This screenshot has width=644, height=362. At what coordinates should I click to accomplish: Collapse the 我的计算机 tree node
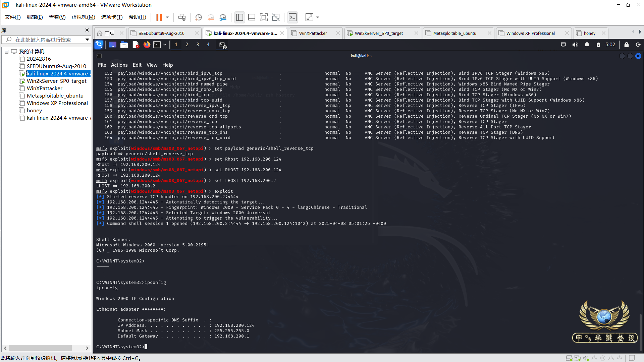click(x=6, y=52)
